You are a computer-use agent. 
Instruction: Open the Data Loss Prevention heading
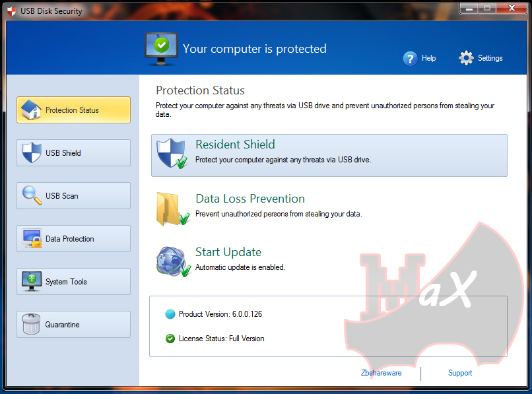[250, 199]
